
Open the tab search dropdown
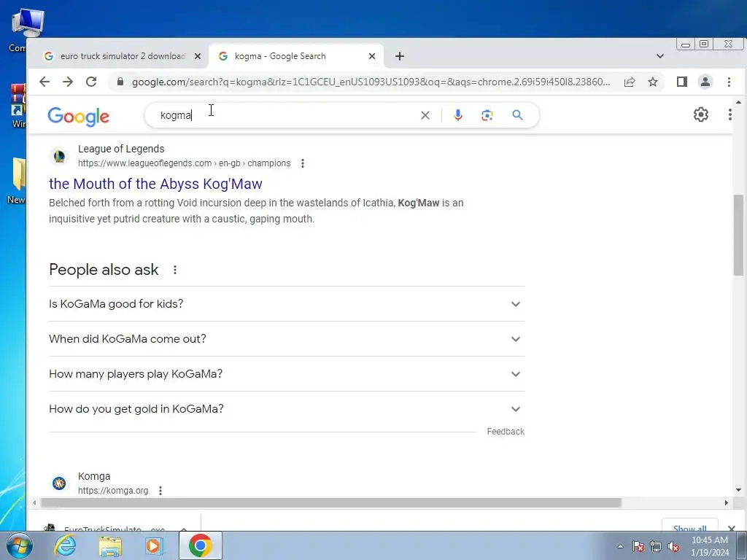click(659, 56)
